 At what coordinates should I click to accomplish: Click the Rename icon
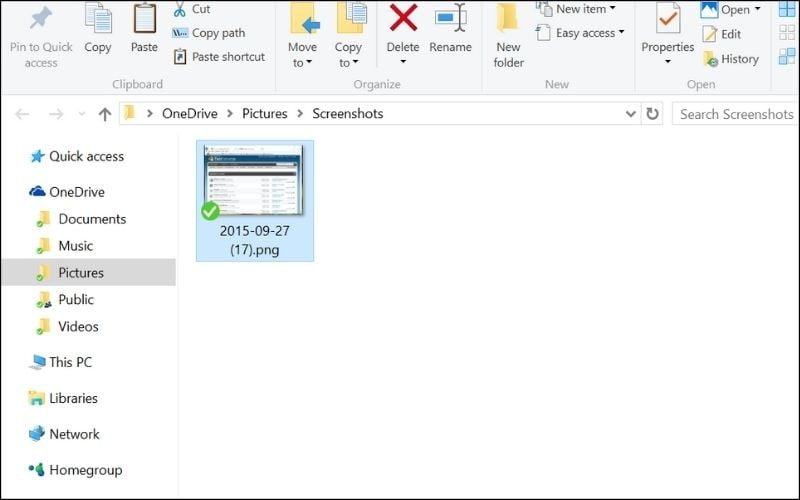click(451, 18)
